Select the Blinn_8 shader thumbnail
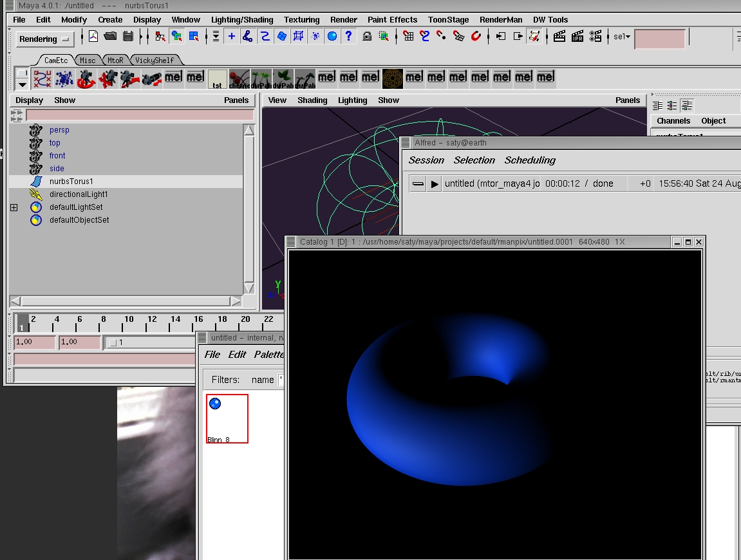 tap(227, 418)
